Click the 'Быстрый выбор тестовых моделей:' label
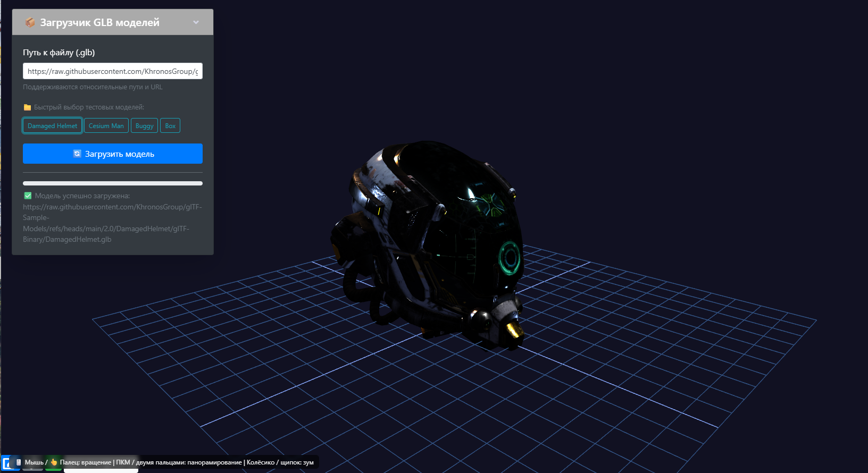868x473 pixels. [x=89, y=107]
